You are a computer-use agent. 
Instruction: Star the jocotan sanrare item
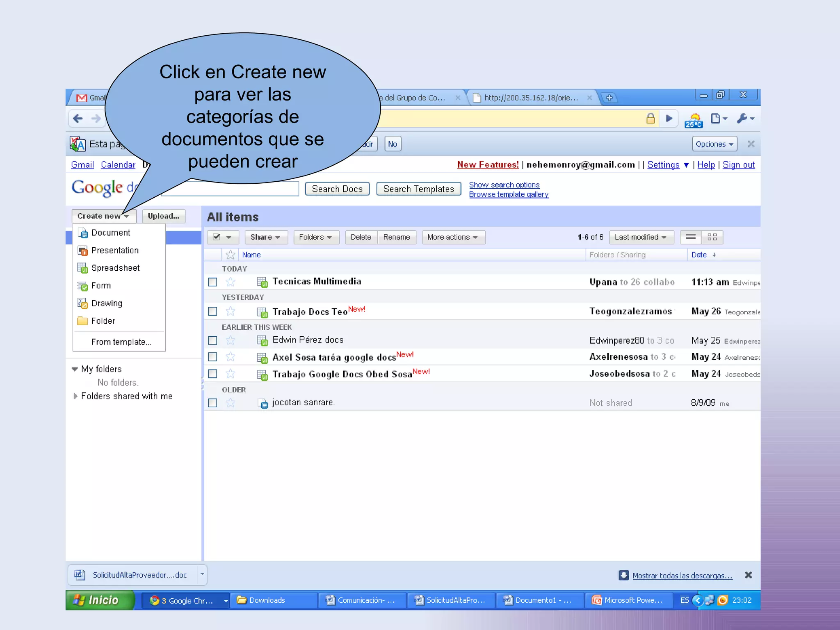[x=231, y=403]
